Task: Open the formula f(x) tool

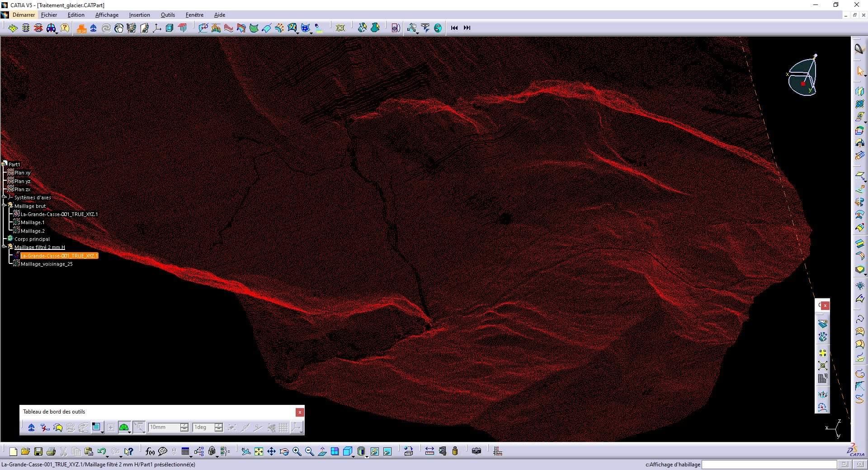Action: point(150,451)
